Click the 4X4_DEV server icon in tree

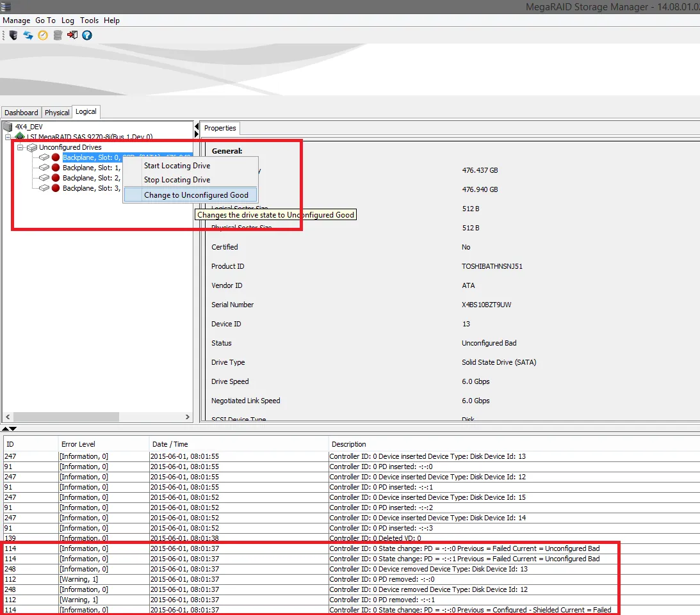click(x=8, y=127)
